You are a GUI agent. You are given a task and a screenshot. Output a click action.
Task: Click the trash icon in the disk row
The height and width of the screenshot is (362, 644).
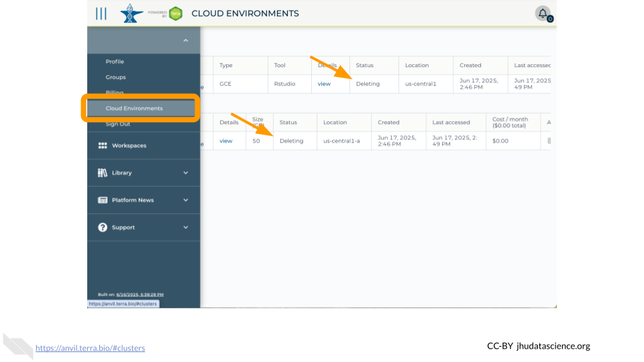[x=549, y=141]
